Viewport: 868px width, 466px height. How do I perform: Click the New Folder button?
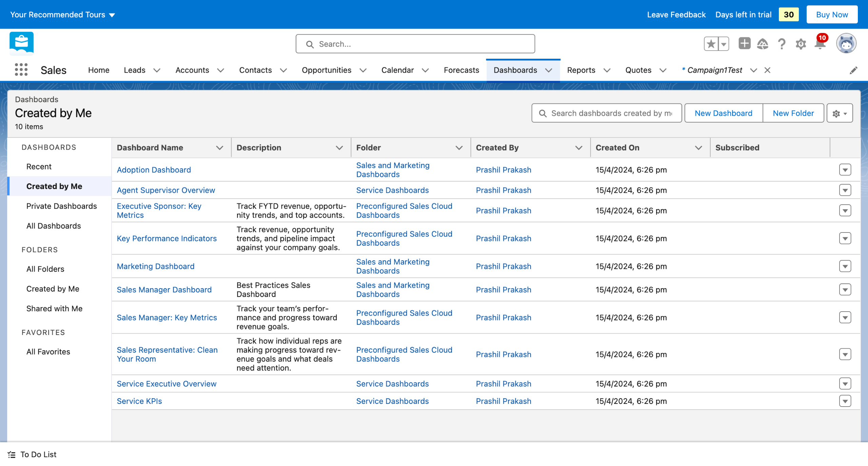tap(793, 113)
